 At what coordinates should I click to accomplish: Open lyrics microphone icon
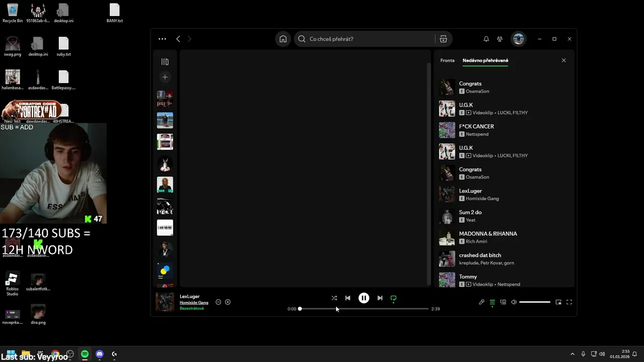tap(481, 302)
